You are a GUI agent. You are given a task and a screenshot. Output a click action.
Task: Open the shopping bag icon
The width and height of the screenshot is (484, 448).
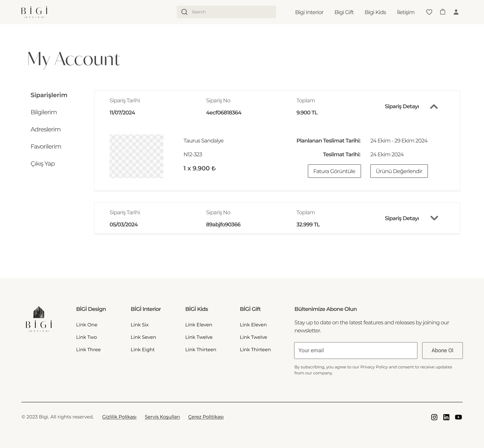click(x=443, y=12)
